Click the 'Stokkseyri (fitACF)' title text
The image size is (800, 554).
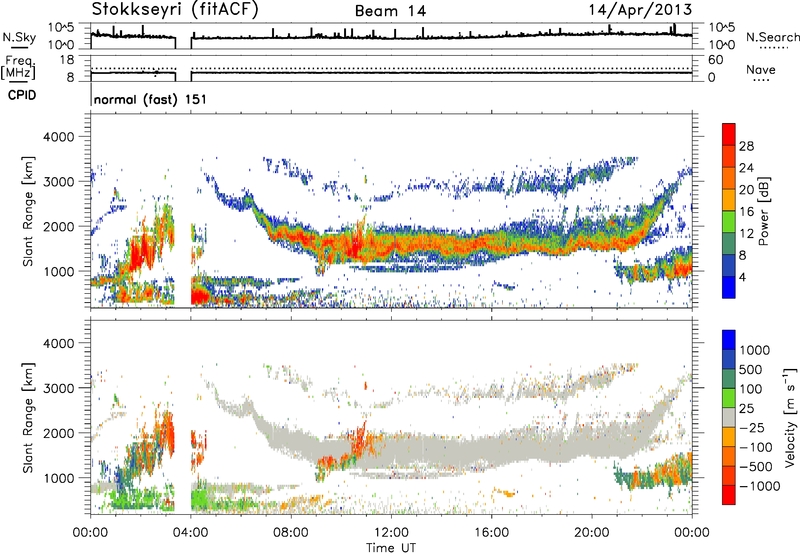pyautogui.click(x=175, y=9)
